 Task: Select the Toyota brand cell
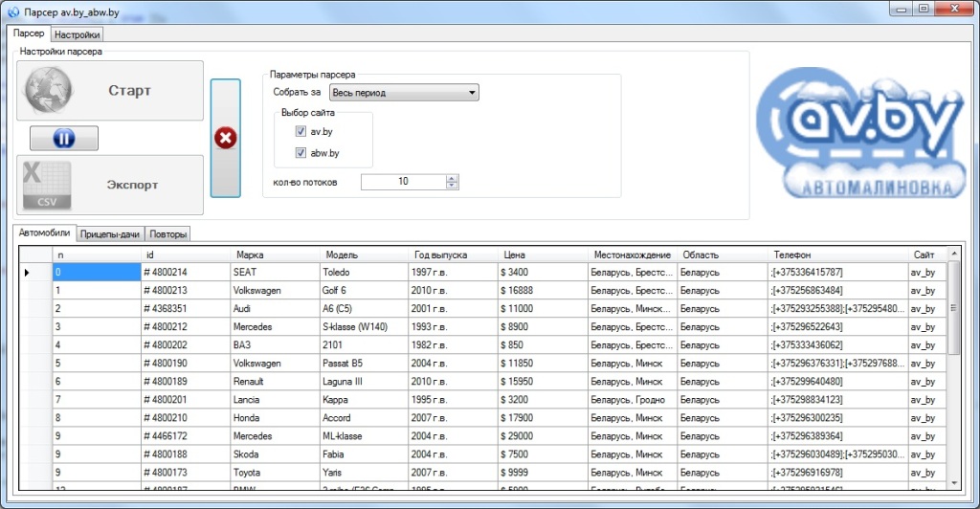pyautogui.click(x=275, y=472)
